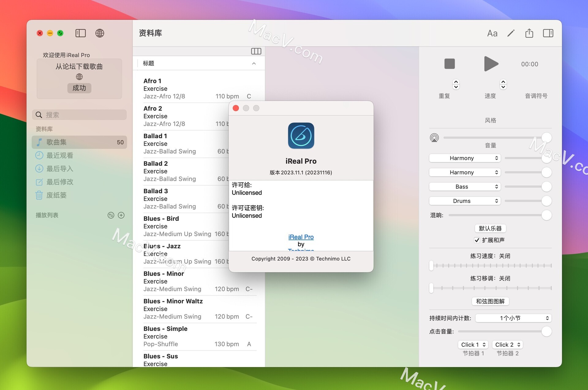
Task: Open the Click 2 metronome dropdown
Action: coord(507,345)
